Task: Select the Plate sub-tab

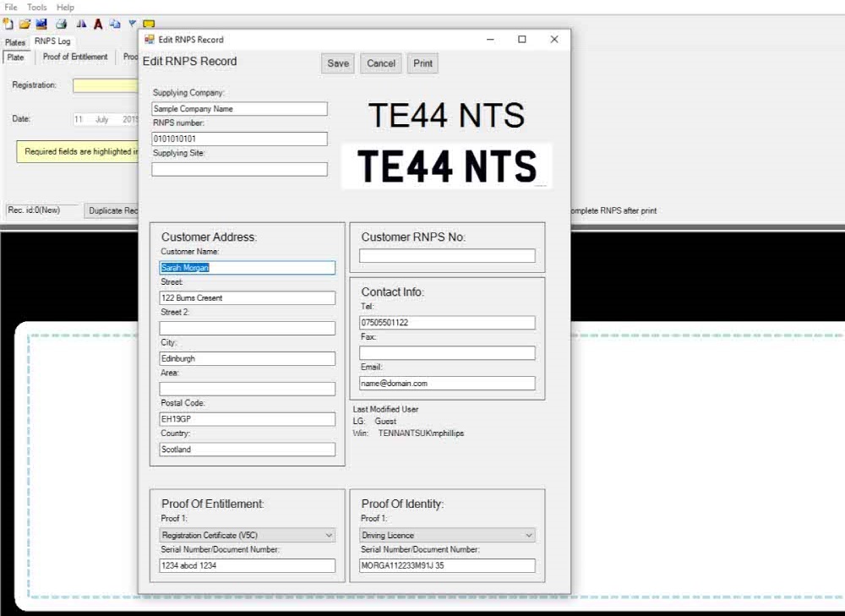Action: [x=15, y=57]
